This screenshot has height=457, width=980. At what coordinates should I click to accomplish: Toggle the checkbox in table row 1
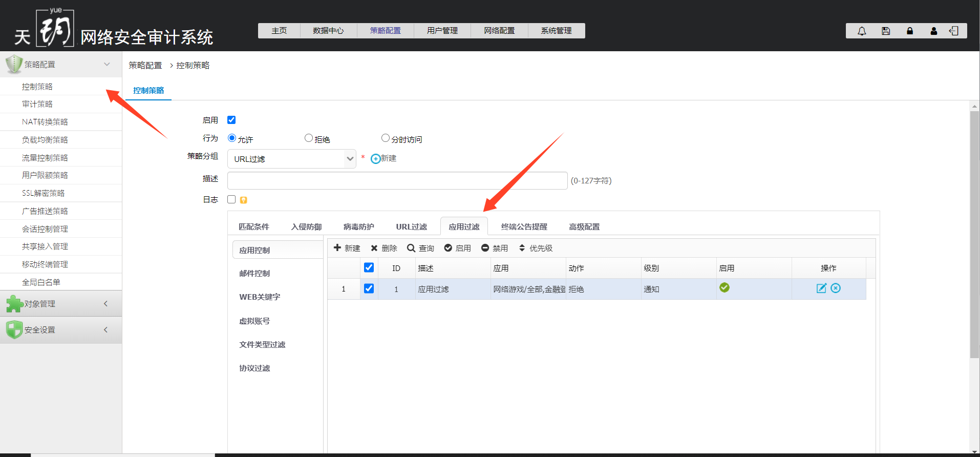pyautogui.click(x=369, y=288)
